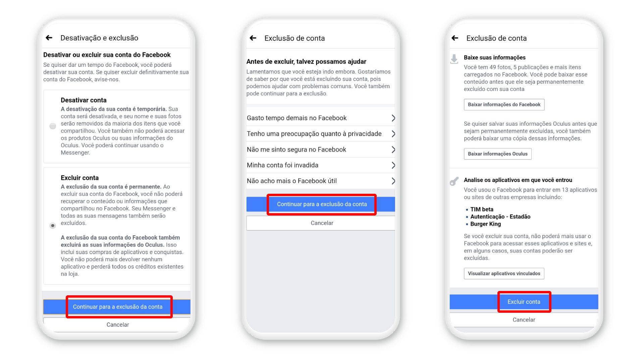This screenshot has width=644, height=362.
Task: Click the back arrow on Exclusão de conta (middle)
Action: pyautogui.click(x=253, y=37)
